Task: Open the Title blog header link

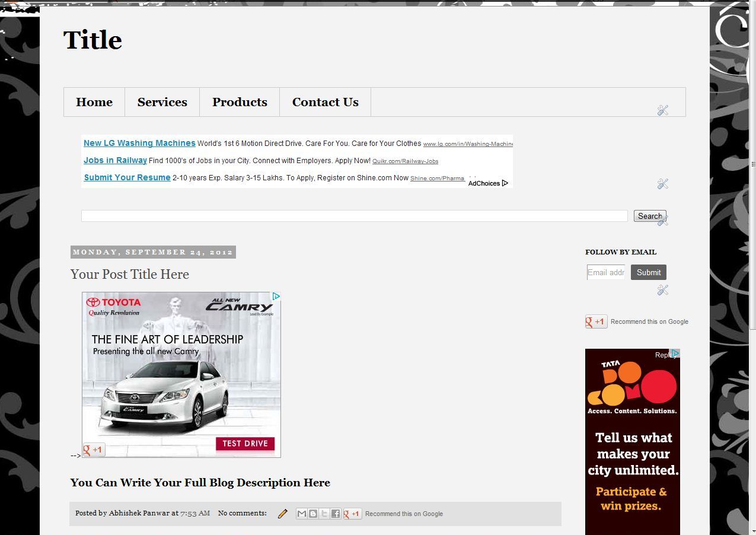Action: click(x=92, y=40)
